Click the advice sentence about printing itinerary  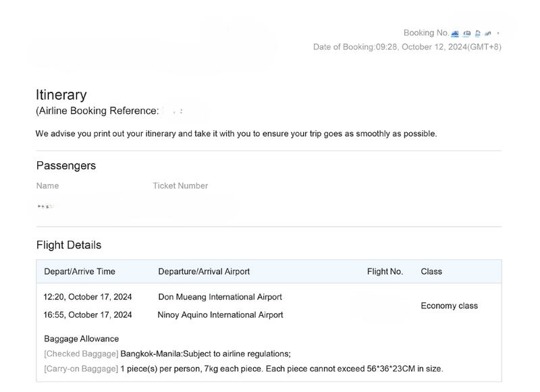(236, 134)
